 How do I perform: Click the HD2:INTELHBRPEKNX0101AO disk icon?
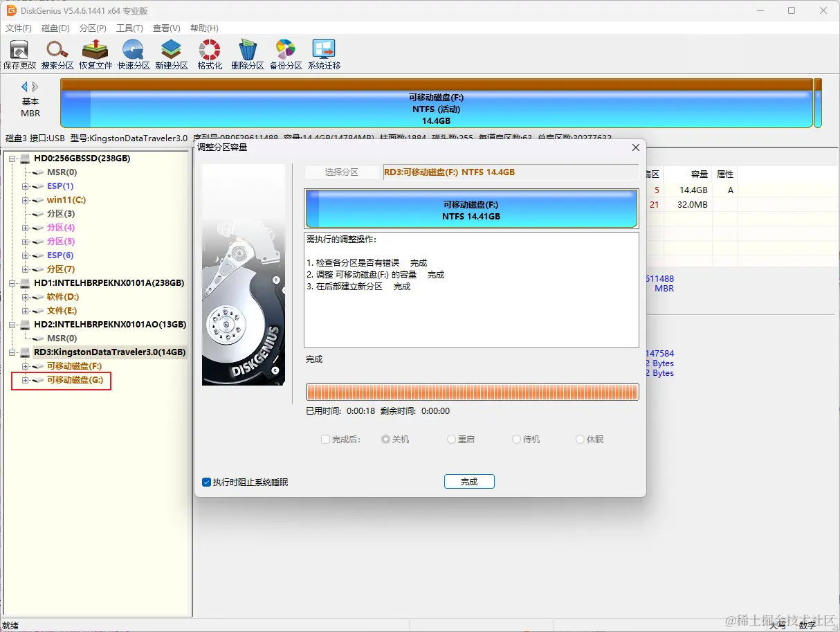click(25, 325)
